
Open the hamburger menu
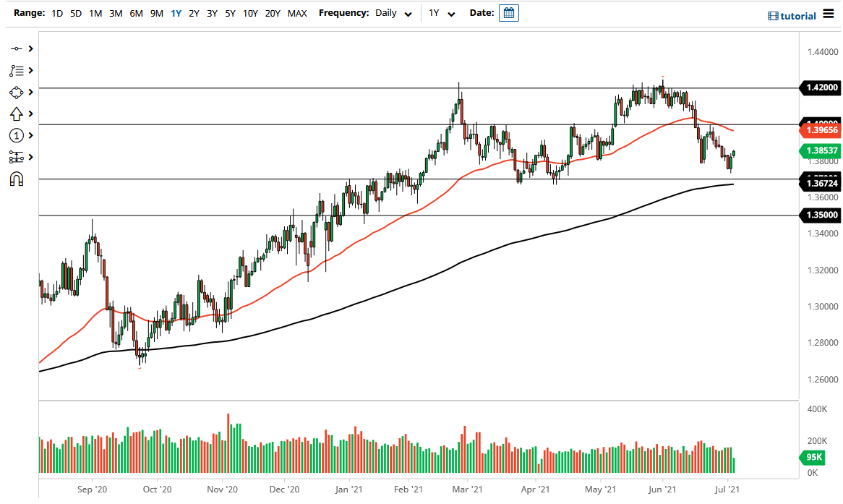coord(828,14)
